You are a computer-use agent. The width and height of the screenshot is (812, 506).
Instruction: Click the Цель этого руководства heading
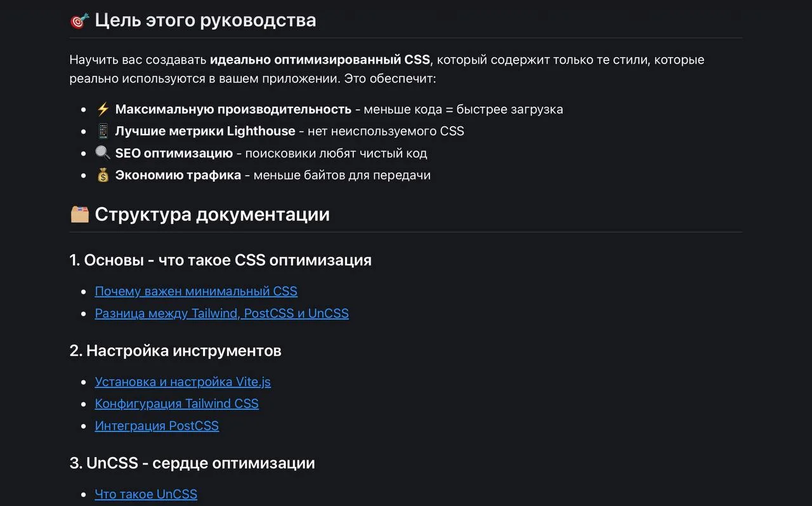[x=205, y=20]
